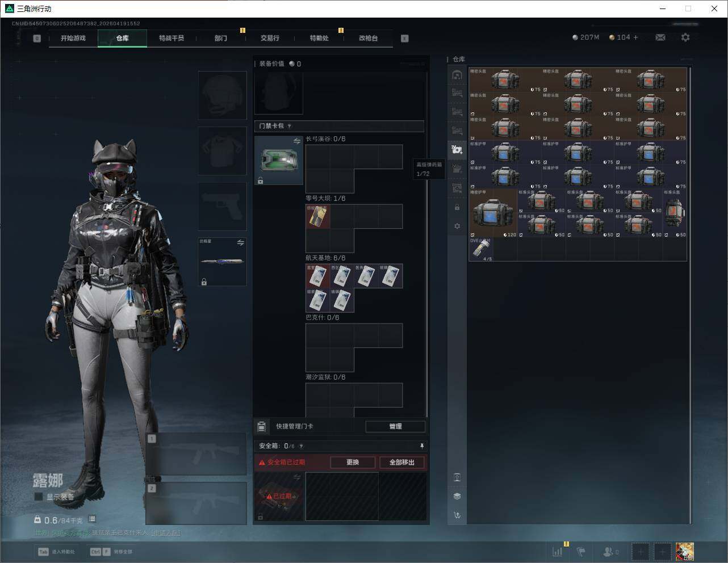
Task: Toggle the 显示装备 checkbox
Action: coord(38,497)
